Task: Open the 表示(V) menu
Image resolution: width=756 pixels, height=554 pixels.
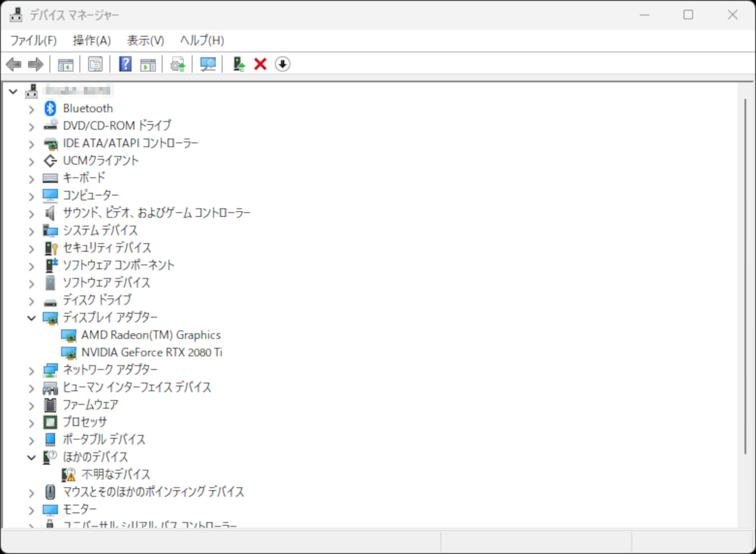Action: (x=146, y=40)
